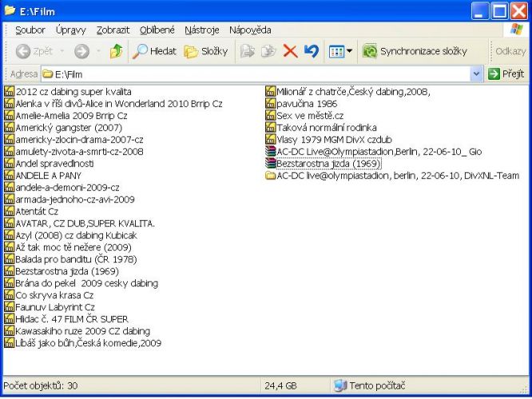Select the Atentát Cz file icon

pos(9,211)
